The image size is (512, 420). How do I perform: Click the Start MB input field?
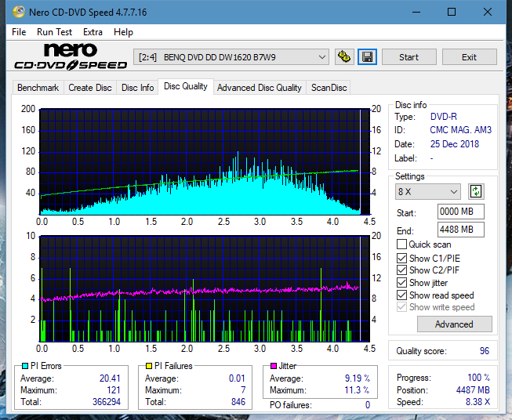[x=461, y=212]
